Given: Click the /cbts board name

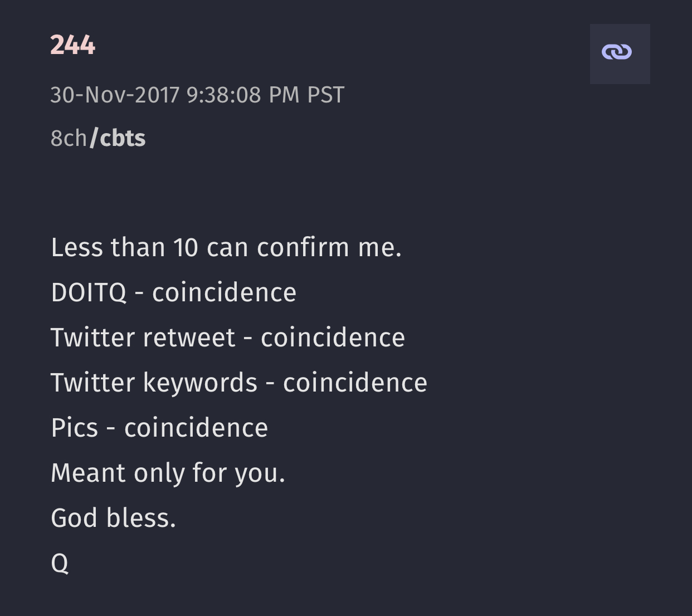Looking at the screenshot, I should point(118,138).
